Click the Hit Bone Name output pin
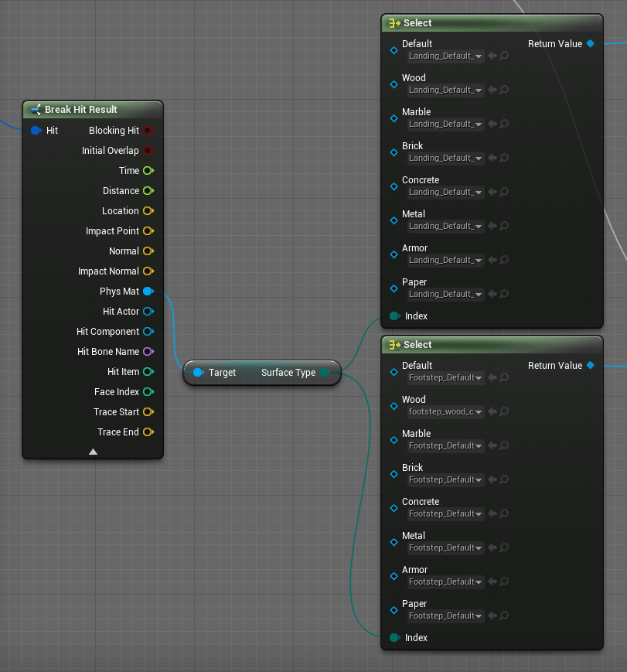 pos(148,352)
